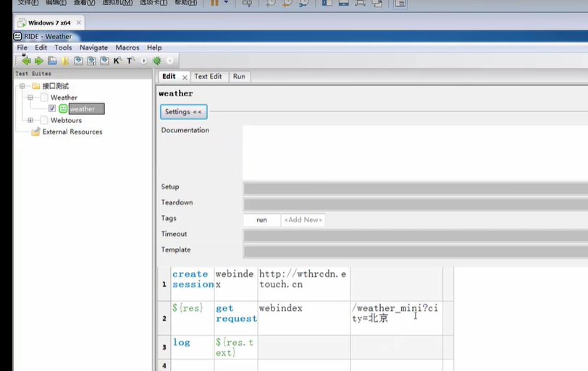
Task: Open the Navigate menu
Action: click(93, 48)
